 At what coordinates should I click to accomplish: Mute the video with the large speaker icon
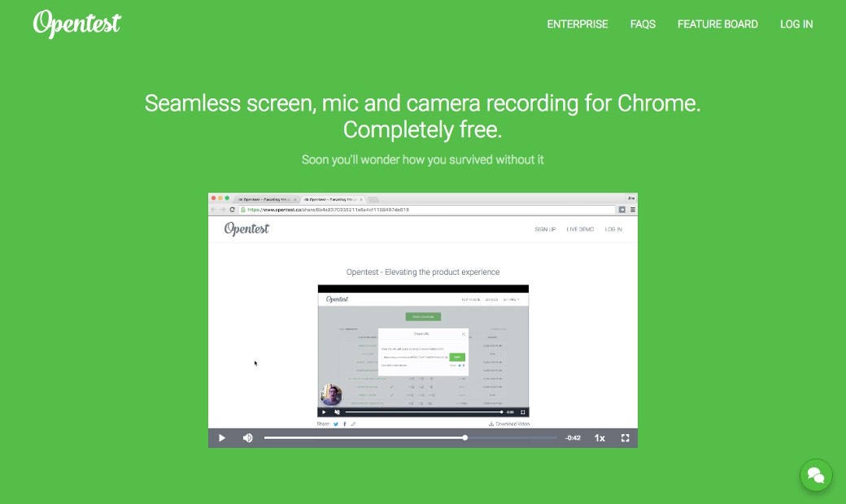click(x=247, y=438)
